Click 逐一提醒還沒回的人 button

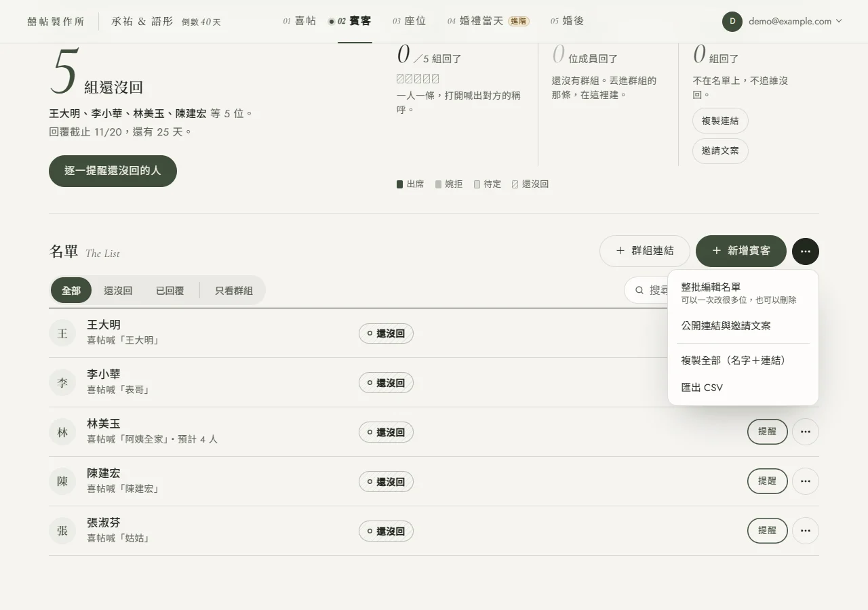click(113, 171)
